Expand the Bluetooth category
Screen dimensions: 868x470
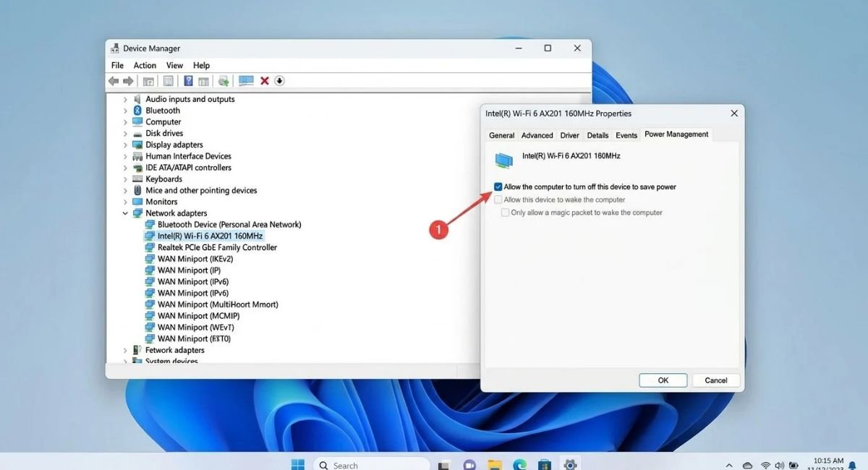(x=125, y=111)
